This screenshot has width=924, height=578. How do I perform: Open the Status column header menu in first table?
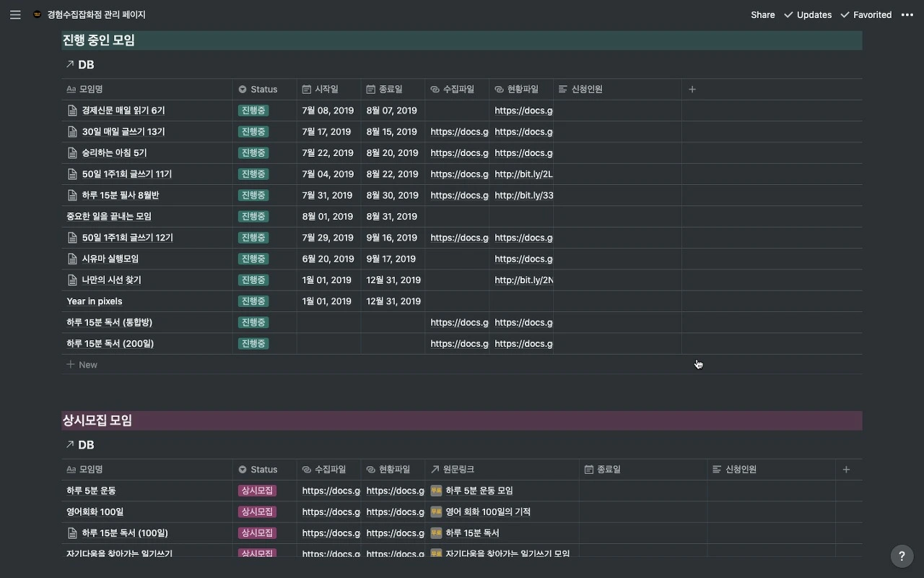[x=265, y=89]
